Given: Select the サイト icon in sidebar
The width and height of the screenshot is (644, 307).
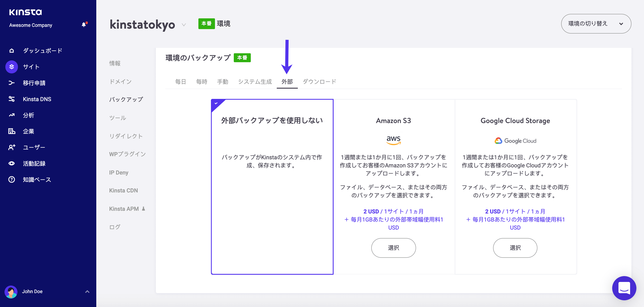Looking at the screenshot, I should pyautogui.click(x=11, y=67).
